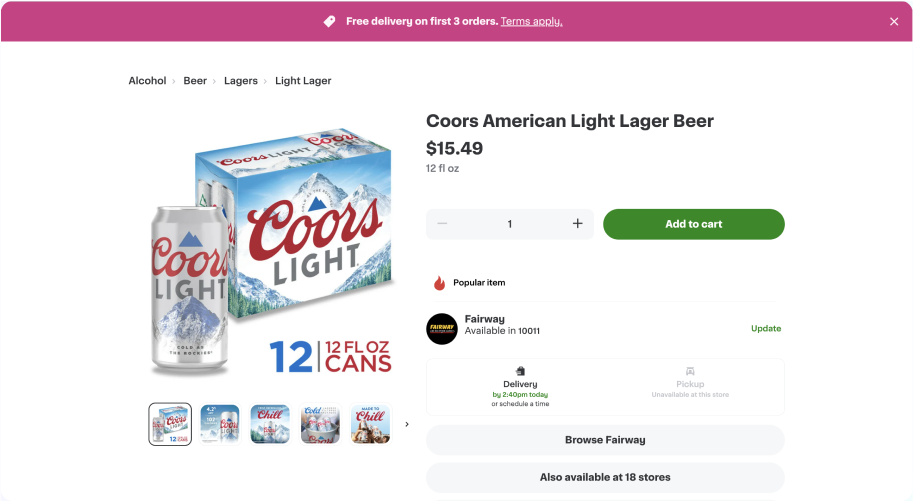
Task: Click the Fairway store logo
Action: (442, 329)
